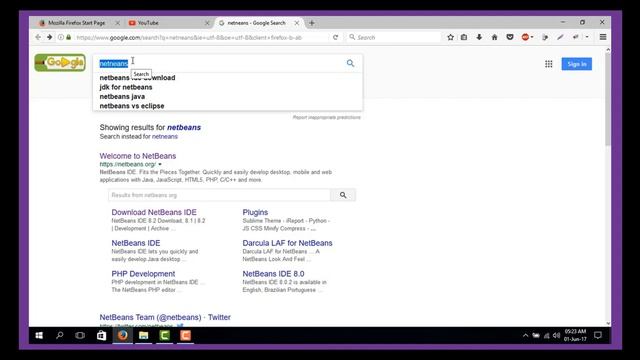Click the orange taskbar application icon

click(185, 336)
